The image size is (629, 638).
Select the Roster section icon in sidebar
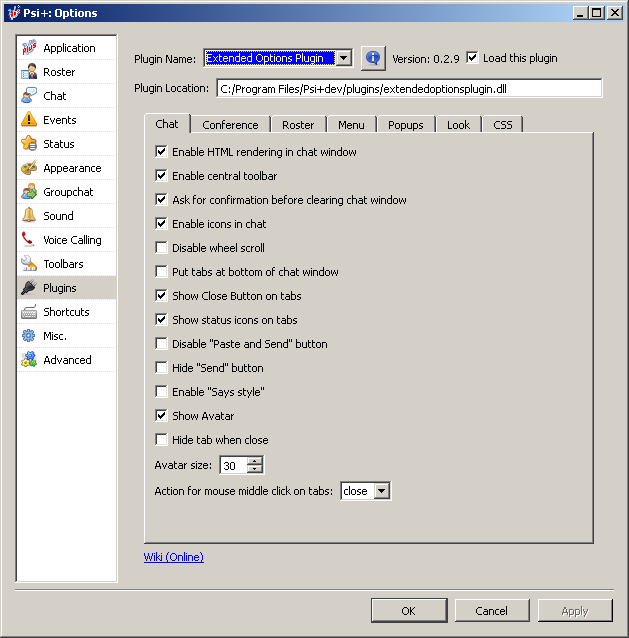pyautogui.click(x=29, y=72)
